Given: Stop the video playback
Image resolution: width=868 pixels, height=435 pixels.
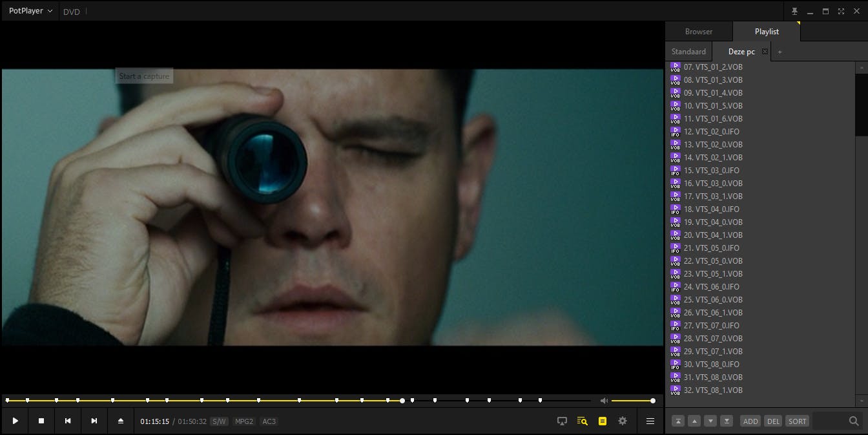Looking at the screenshot, I should point(41,421).
